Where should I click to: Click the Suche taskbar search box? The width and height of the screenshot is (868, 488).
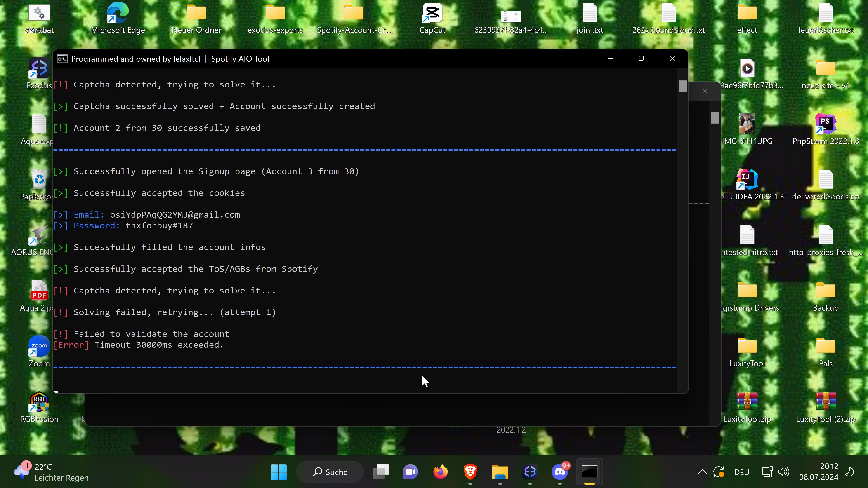coord(330,472)
